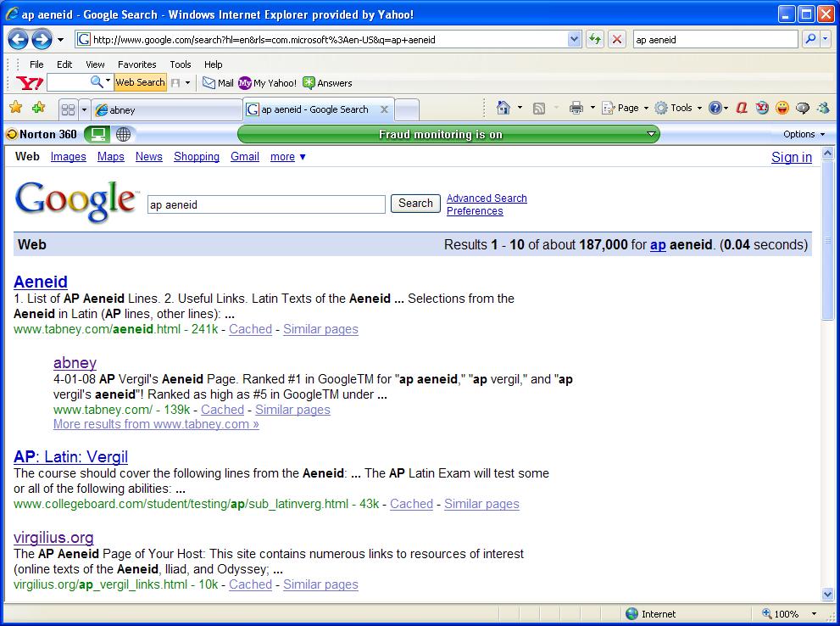Viewport: 840px width, 626px height.
Task: Go forward with the Forward arrow button
Action: tap(42, 39)
